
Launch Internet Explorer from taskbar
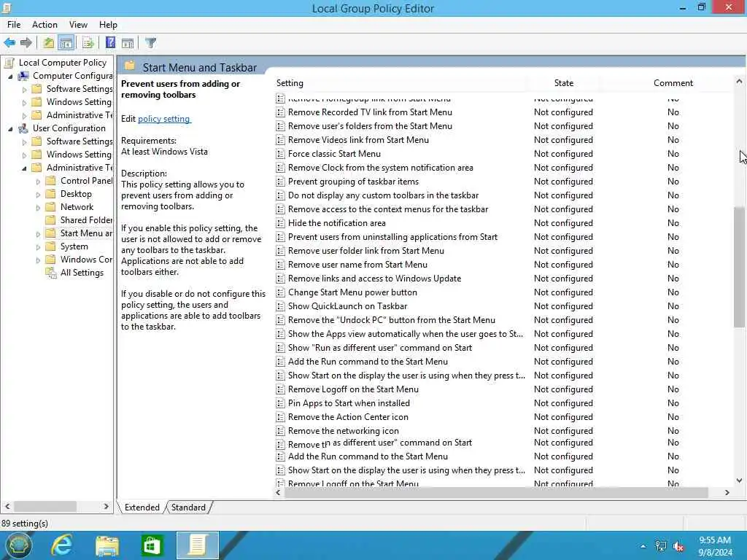(x=62, y=545)
